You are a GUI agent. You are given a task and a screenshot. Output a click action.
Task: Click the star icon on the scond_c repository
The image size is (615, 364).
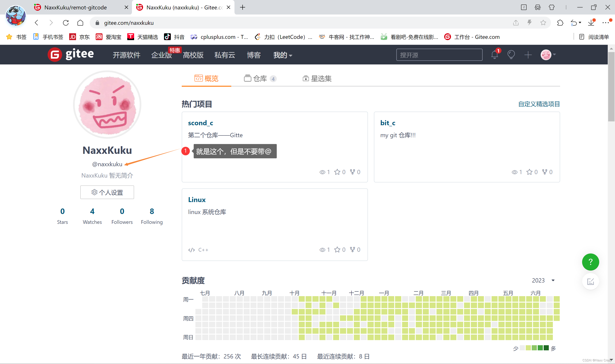[337, 172]
